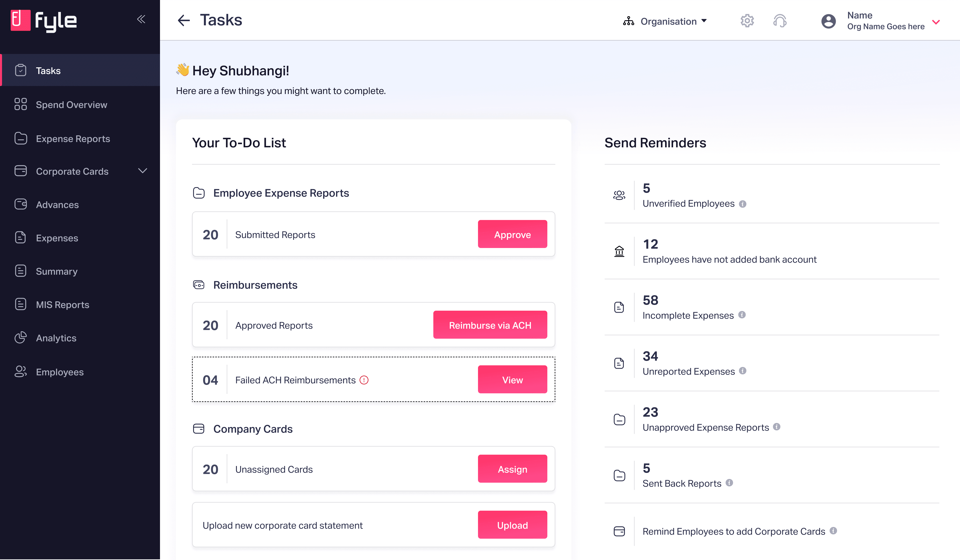Approve the submitted reports

point(512,234)
